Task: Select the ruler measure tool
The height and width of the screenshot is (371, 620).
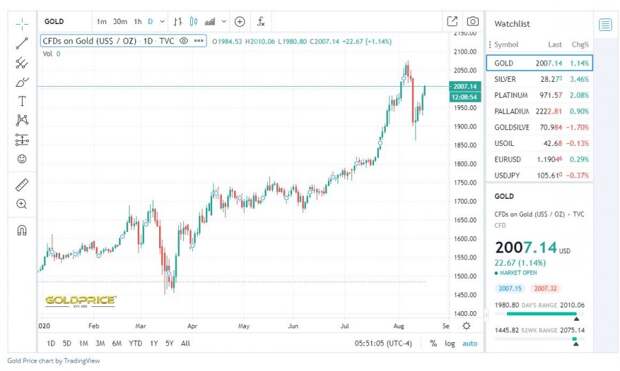Action: pos(22,185)
